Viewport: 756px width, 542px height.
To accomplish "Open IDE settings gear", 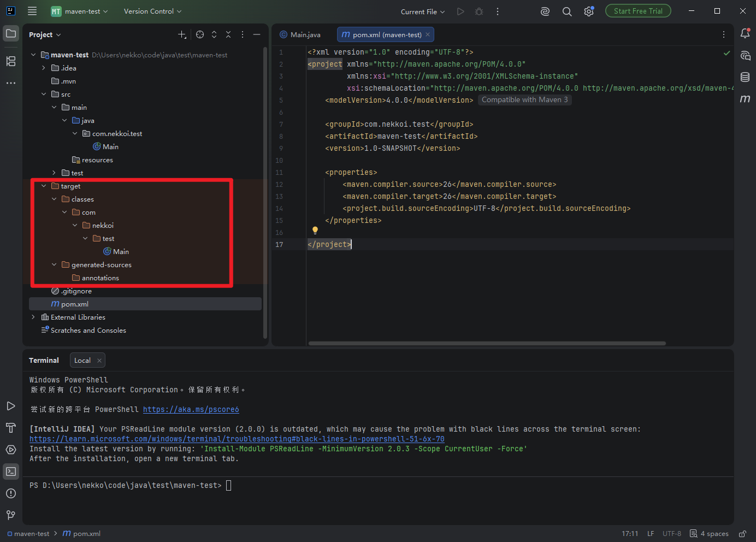I will 589,11.
